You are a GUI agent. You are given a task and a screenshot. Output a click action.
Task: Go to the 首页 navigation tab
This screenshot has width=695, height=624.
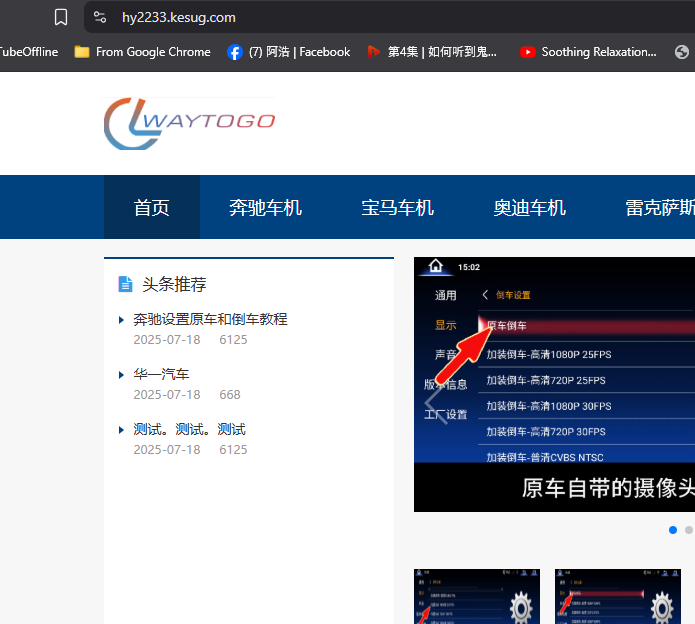(152, 208)
